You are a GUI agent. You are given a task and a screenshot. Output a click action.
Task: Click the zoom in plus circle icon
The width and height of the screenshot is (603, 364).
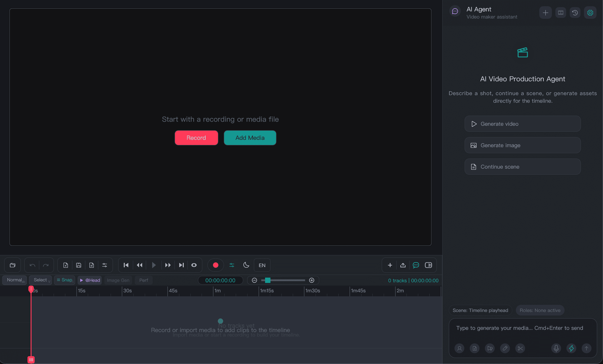click(312, 280)
